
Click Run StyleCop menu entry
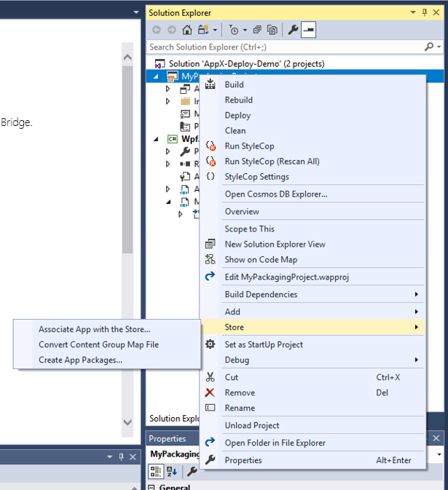click(x=313, y=146)
